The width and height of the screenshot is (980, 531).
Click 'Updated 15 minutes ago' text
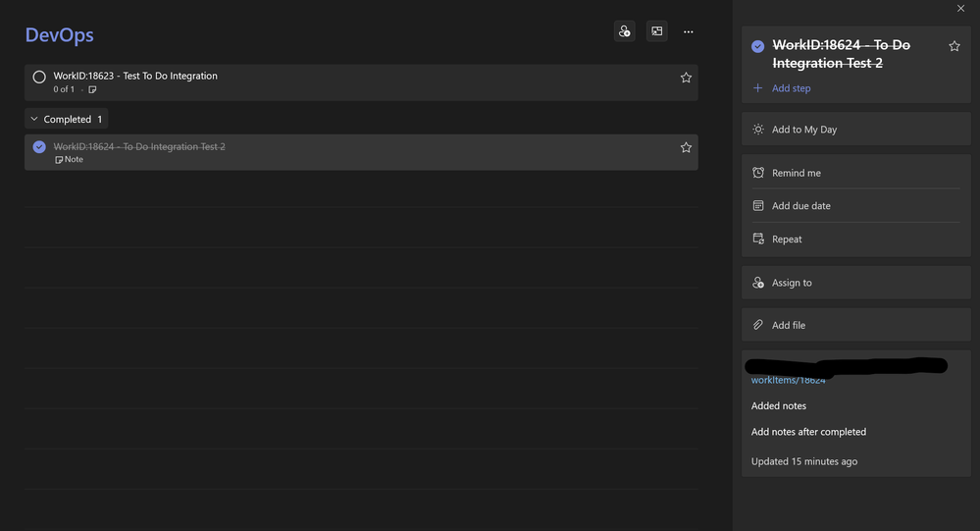point(804,461)
